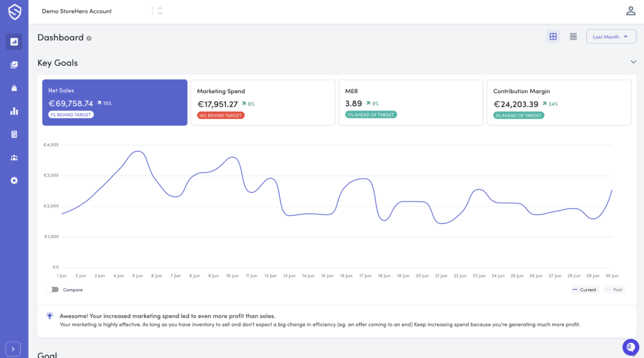Switch to list view layout
The height and width of the screenshot is (358, 644).
tap(573, 37)
